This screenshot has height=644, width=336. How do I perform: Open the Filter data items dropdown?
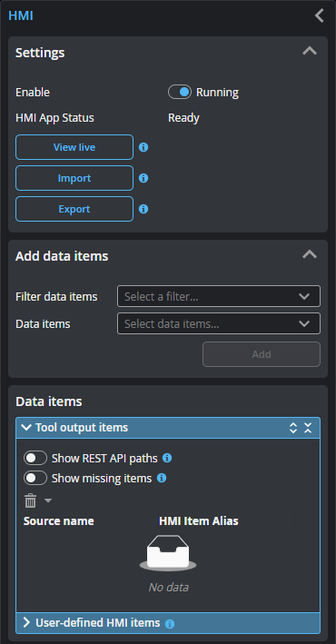(219, 296)
